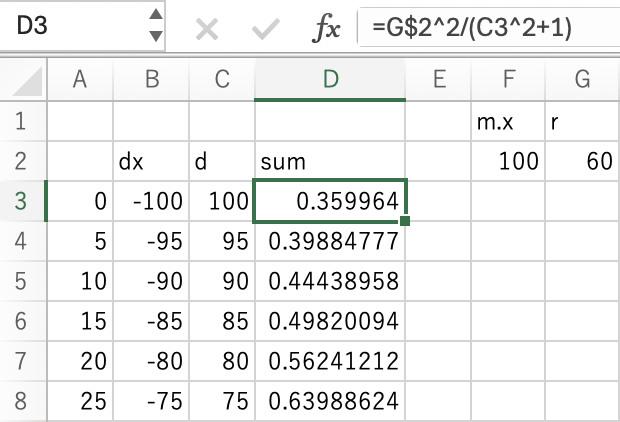Select column A header
Screen dimensions: 620x422
tap(80, 79)
